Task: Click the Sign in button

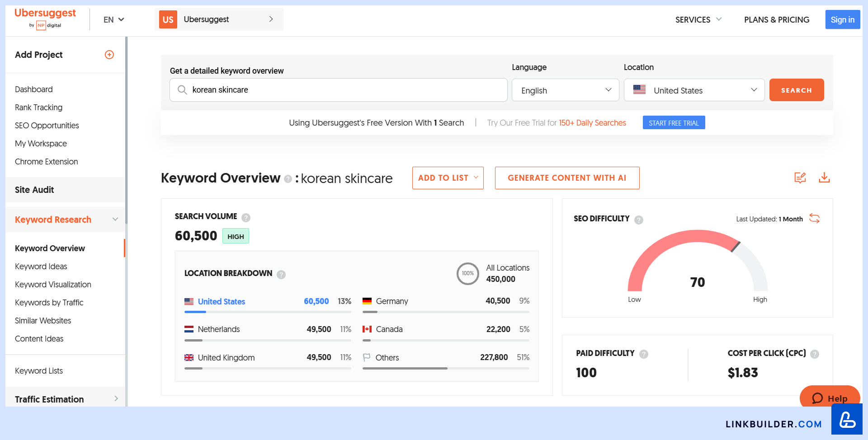Action: tap(843, 19)
